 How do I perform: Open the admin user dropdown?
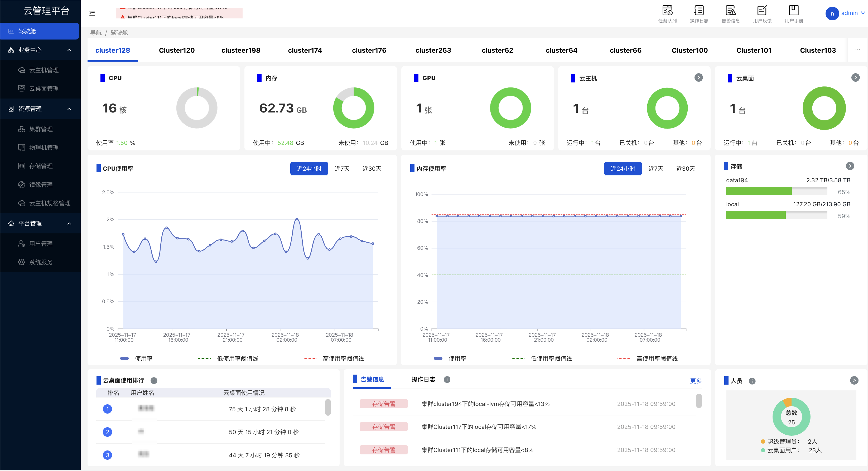tap(848, 13)
